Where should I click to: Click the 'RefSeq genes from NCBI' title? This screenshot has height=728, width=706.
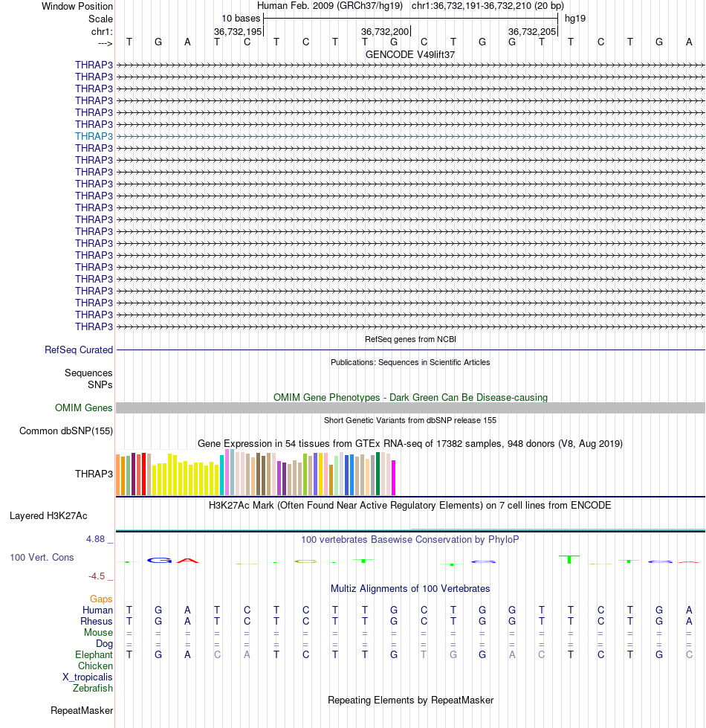410,339
